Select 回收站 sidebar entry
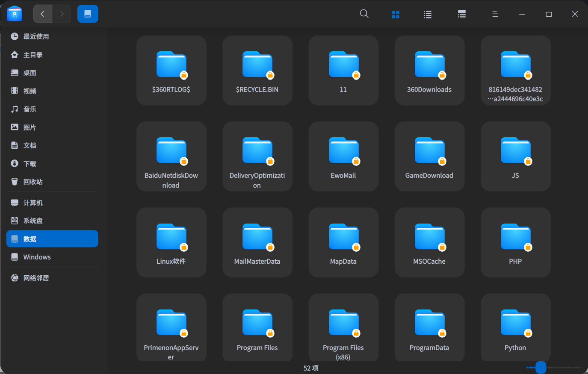 52,182
